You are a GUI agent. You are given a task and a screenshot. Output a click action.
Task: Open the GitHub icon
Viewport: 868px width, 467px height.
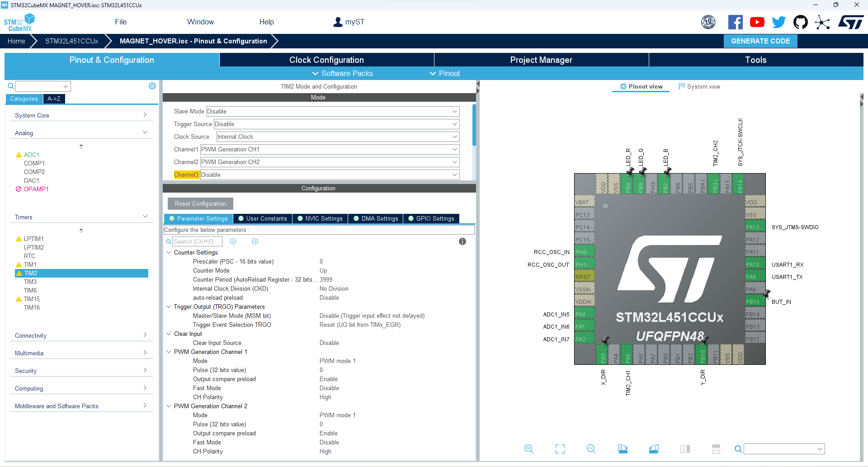(800, 22)
